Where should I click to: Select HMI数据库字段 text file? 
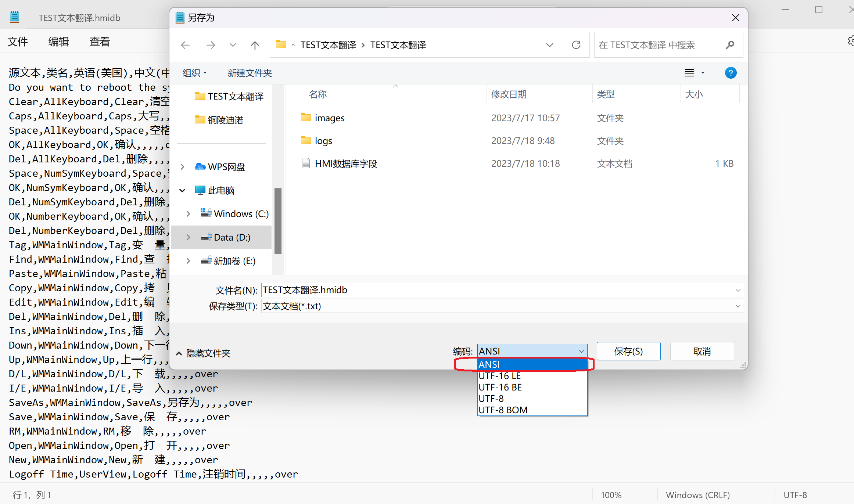(x=339, y=163)
